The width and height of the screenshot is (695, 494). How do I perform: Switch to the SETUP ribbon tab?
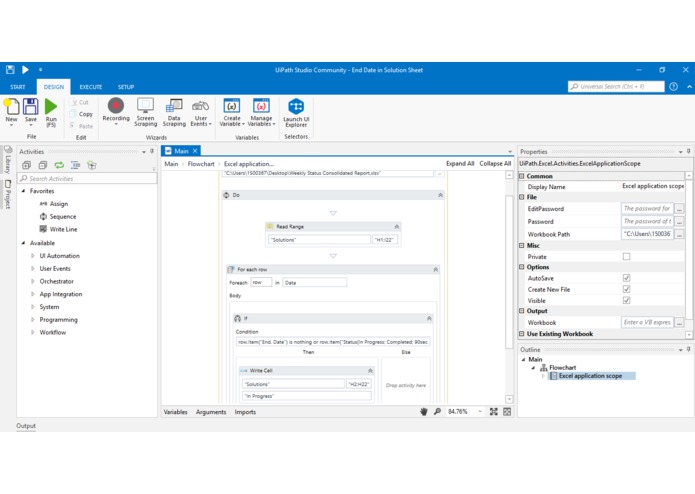tap(126, 87)
